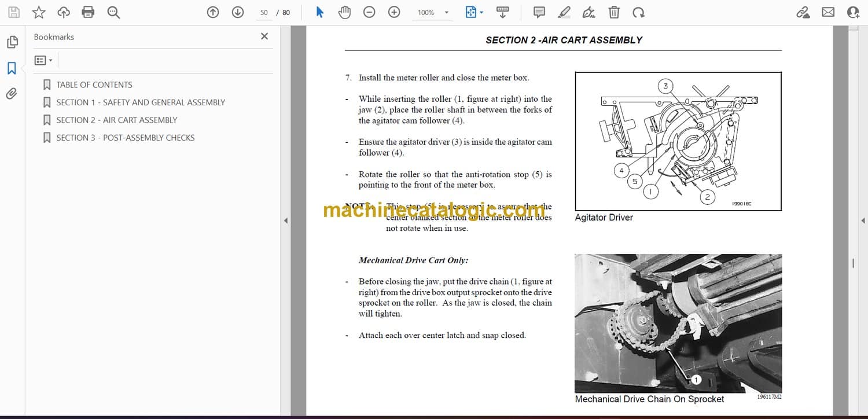The image size is (868, 419).
Task: Rotate the page with the rotate icon
Action: pos(638,12)
